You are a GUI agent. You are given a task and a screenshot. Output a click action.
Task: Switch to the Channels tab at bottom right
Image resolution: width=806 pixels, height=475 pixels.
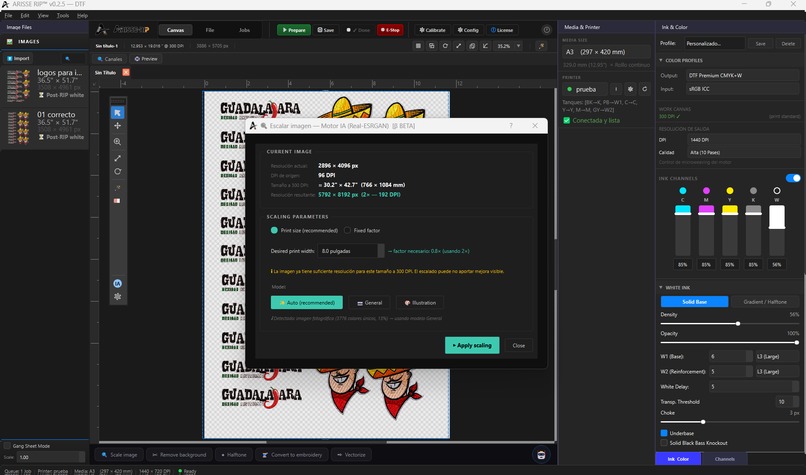click(x=724, y=459)
